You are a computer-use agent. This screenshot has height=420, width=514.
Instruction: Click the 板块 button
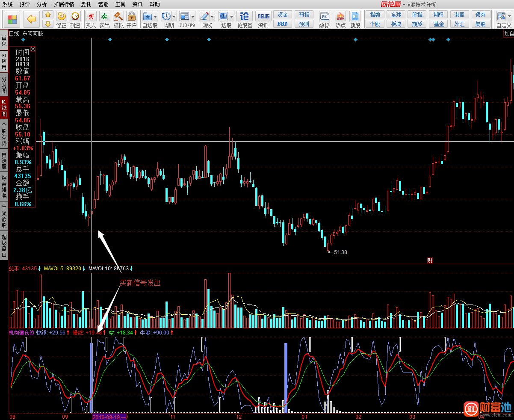(396, 24)
